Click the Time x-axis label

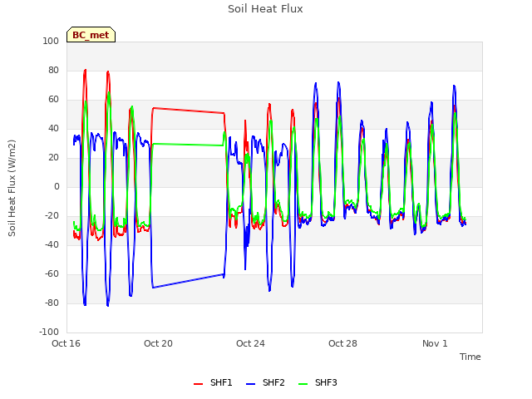point(470,357)
